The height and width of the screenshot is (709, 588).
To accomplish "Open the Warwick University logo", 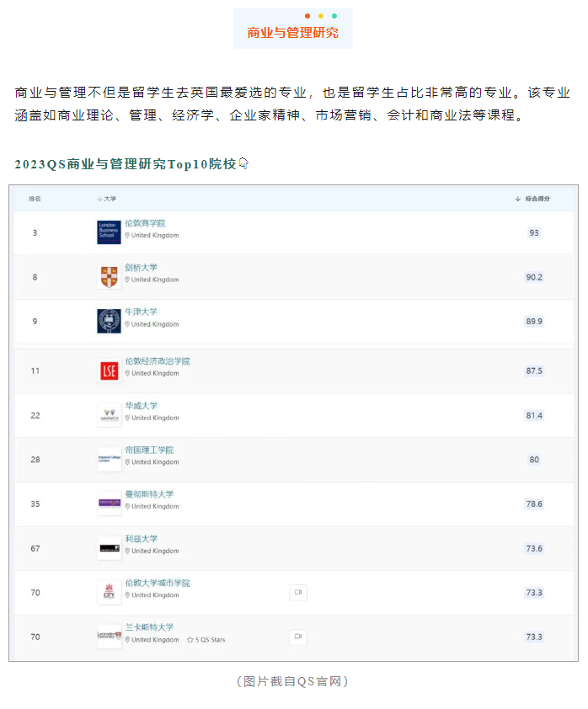I will pos(109,415).
